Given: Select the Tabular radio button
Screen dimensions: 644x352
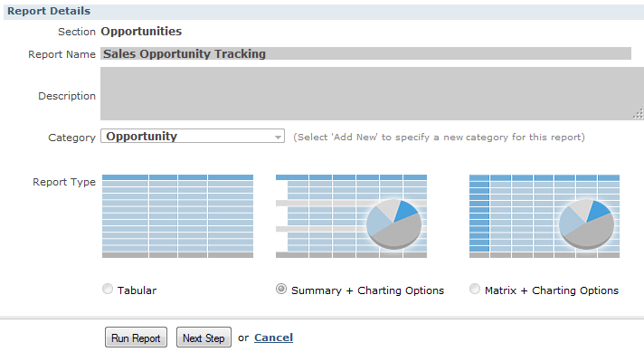Looking at the screenshot, I should pyautogui.click(x=108, y=289).
